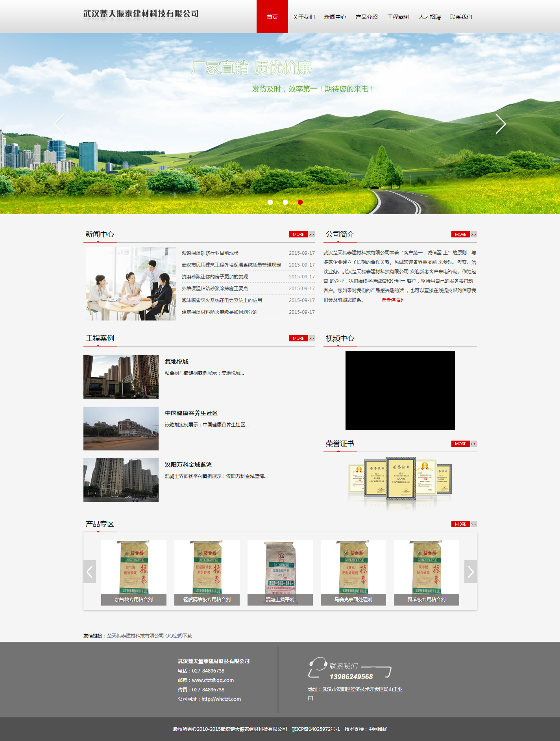Go to 联系我们 in the navigation
This screenshot has width=560, height=741.
pyautogui.click(x=461, y=17)
